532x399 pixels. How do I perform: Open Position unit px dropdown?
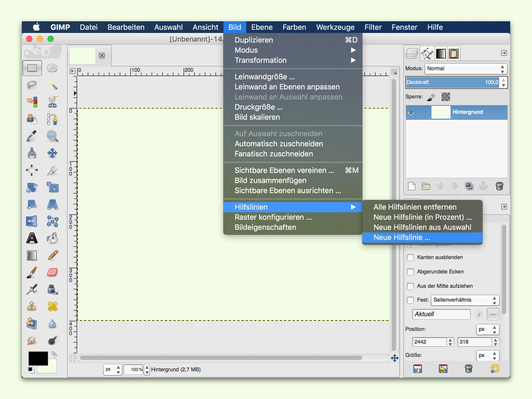[x=488, y=330]
